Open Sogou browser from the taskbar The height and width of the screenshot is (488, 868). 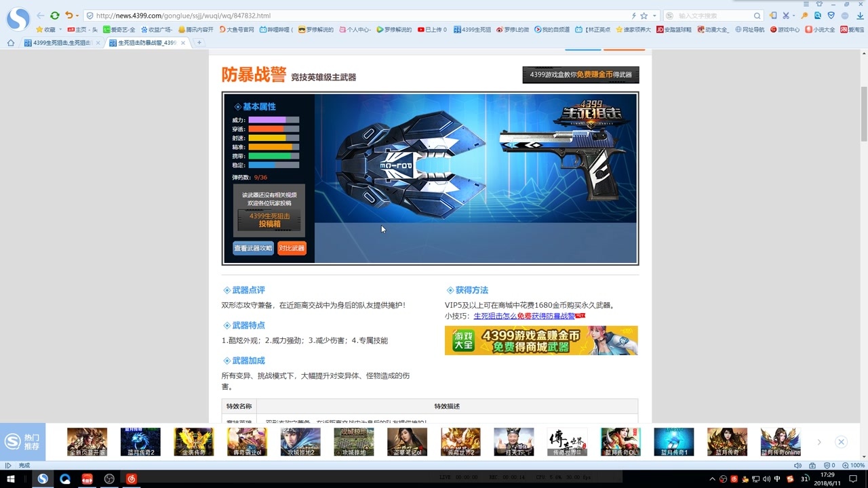pos(43,479)
